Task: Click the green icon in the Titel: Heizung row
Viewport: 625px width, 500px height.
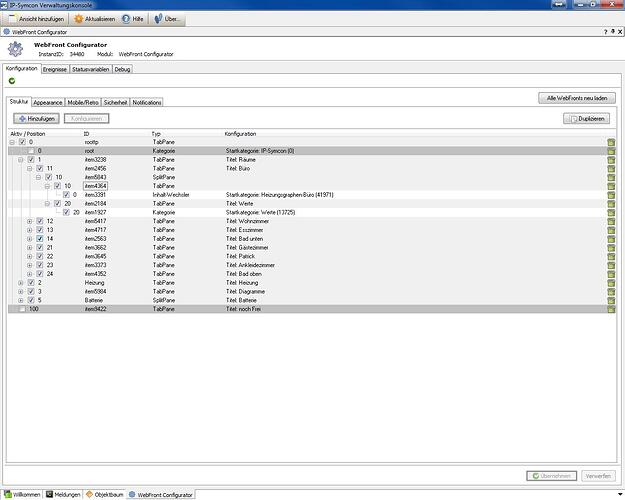Action: [611, 283]
